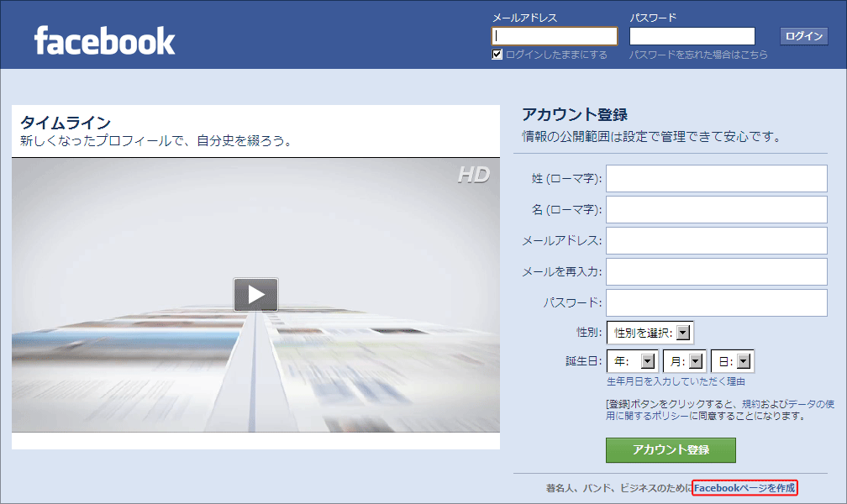Click the タイムライン heading text
The image size is (847, 504).
pos(66,123)
